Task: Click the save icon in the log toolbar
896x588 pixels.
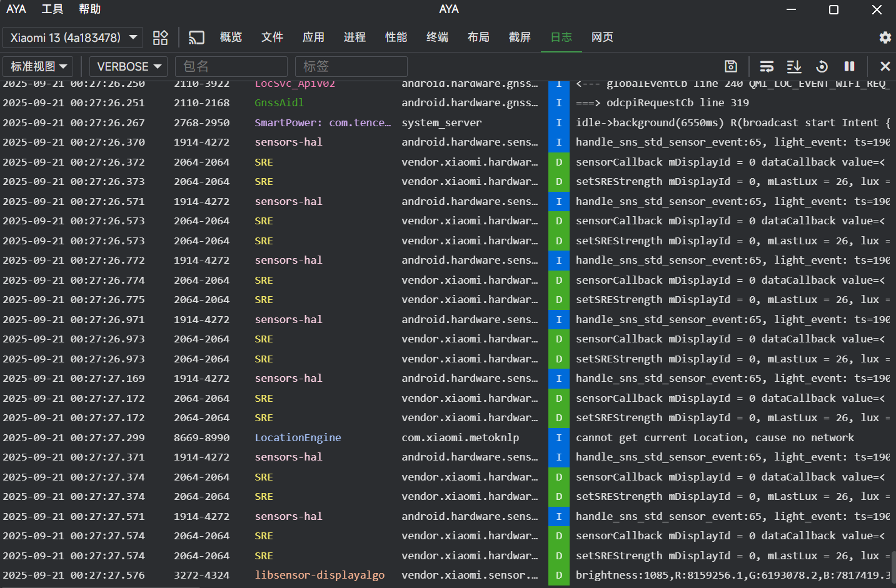Action: [x=731, y=66]
